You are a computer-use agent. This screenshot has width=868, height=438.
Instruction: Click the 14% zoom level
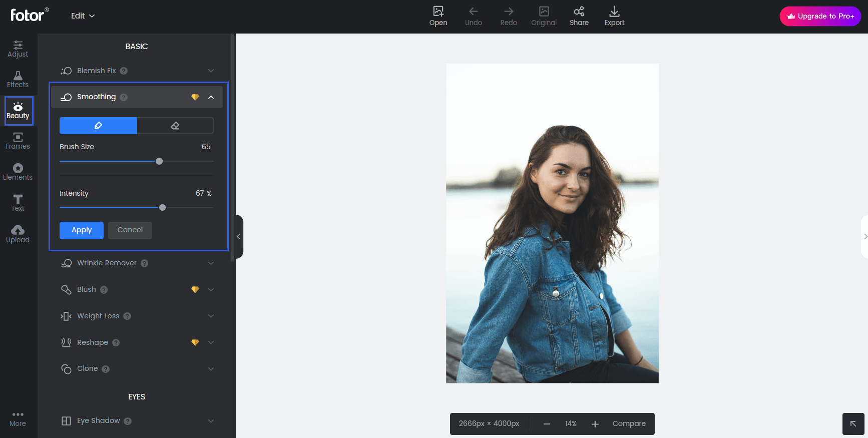571,424
